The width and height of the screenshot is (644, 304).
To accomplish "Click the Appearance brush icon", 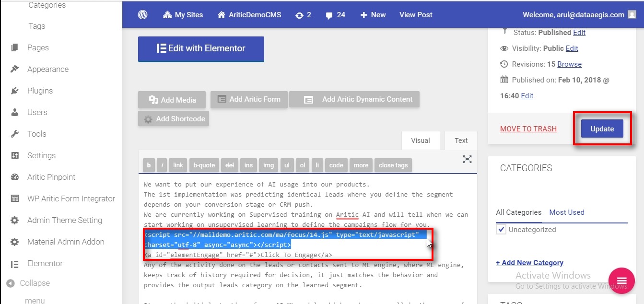I will coord(15,69).
